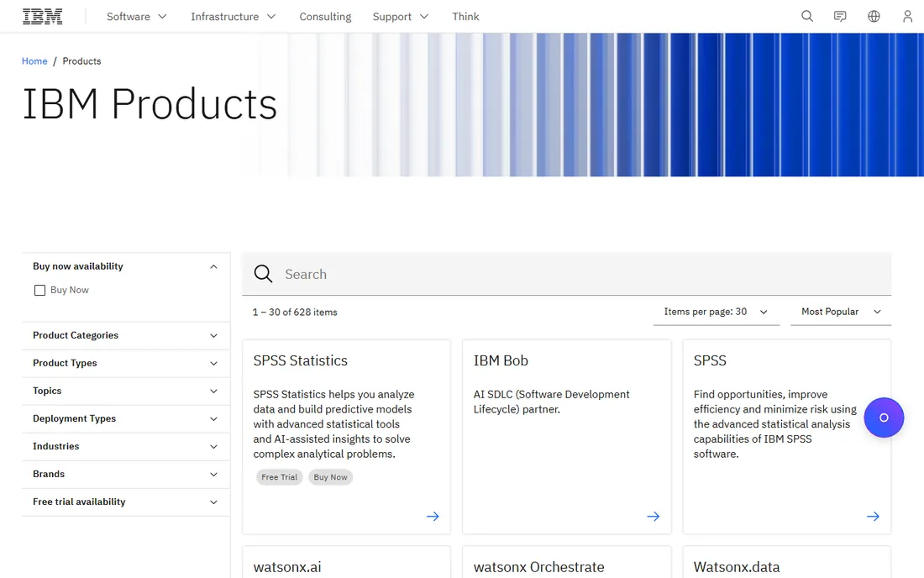Expand the Deployment Types filter
Screen dimensions: 924x578
[x=125, y=418]
